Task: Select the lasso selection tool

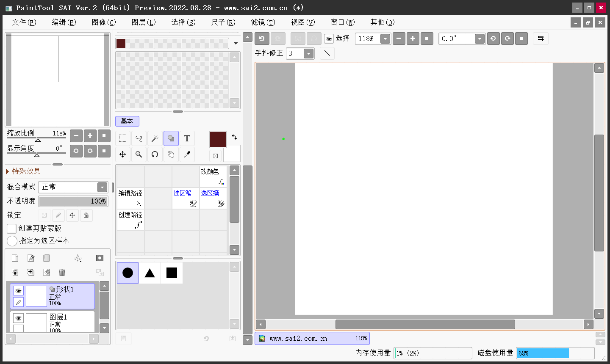Action: coord(139,138)
